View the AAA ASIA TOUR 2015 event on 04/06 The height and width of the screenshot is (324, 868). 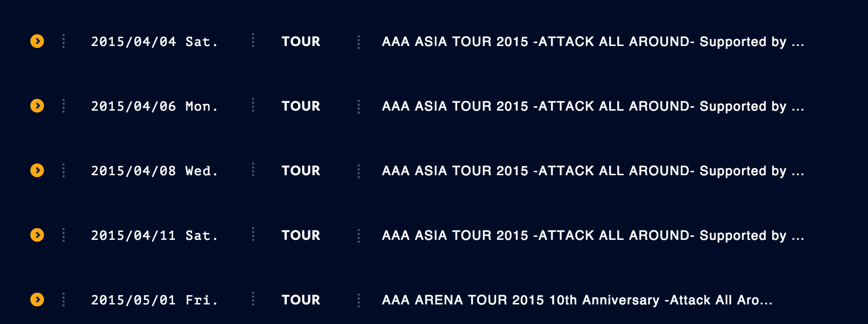tap(592, 106)
